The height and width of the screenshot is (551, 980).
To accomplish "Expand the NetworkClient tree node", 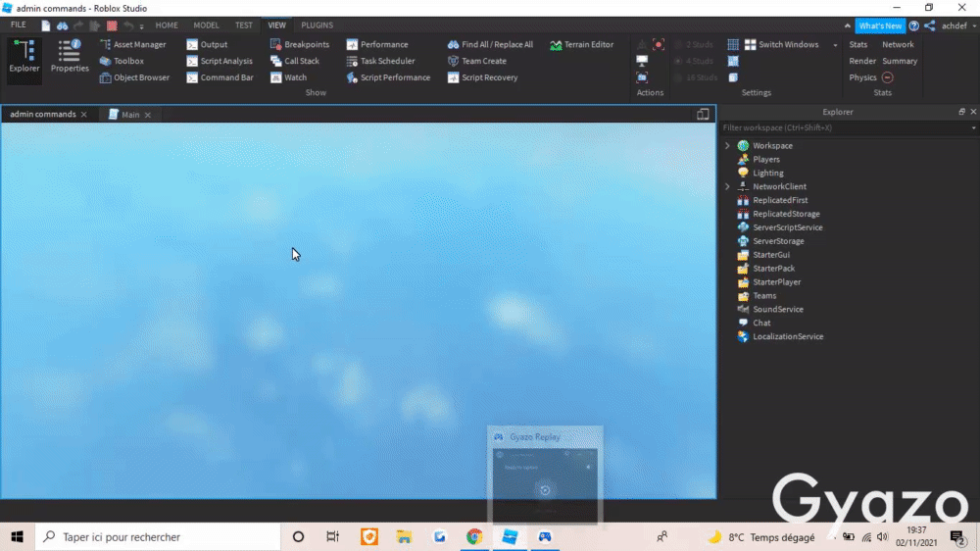I will point(727,186).
